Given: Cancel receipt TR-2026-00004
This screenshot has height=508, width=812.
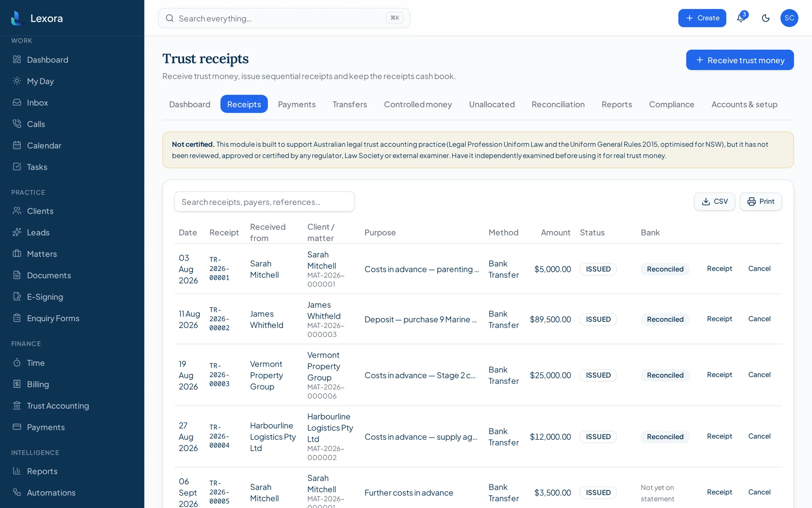Looking at the screenshot, I should click(x=759, y=436).
